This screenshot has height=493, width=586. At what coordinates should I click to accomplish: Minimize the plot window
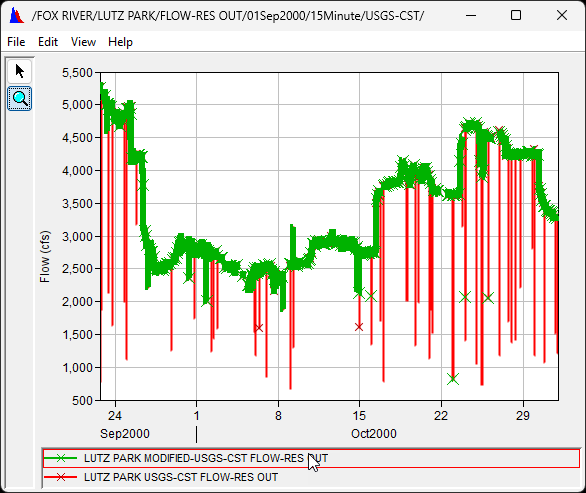click(471, 15)
